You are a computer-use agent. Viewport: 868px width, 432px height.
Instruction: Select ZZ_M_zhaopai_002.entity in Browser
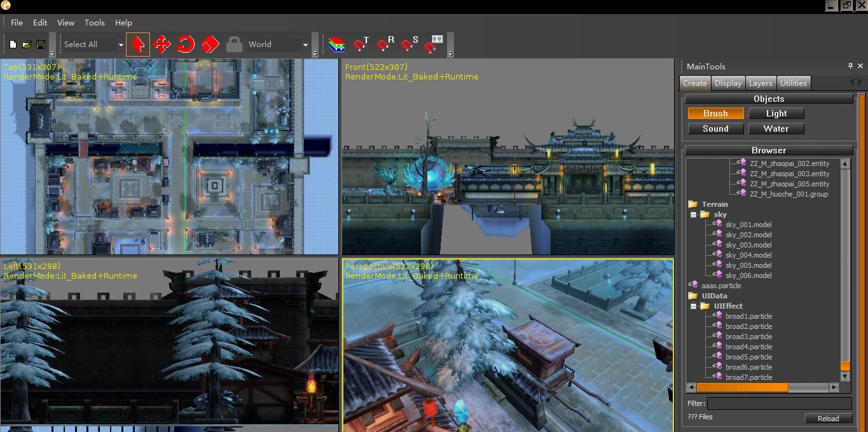pos(789,164)
